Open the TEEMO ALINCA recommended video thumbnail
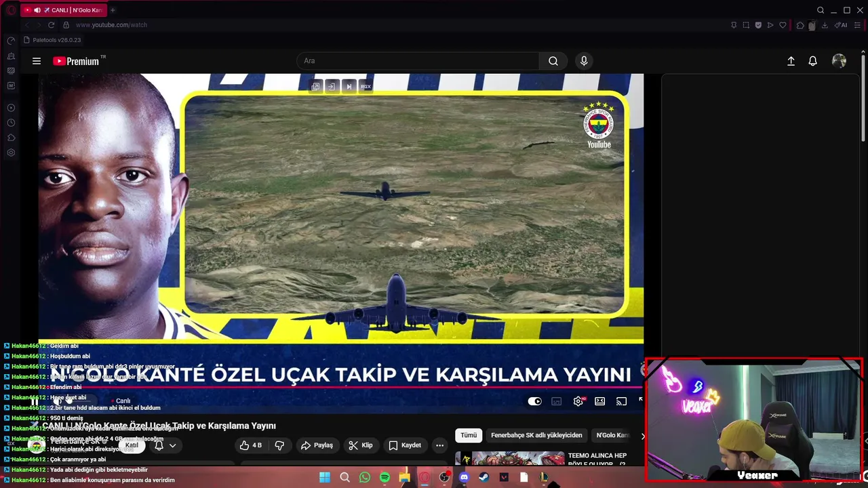The image size is (868, 488). click(509, 458)
